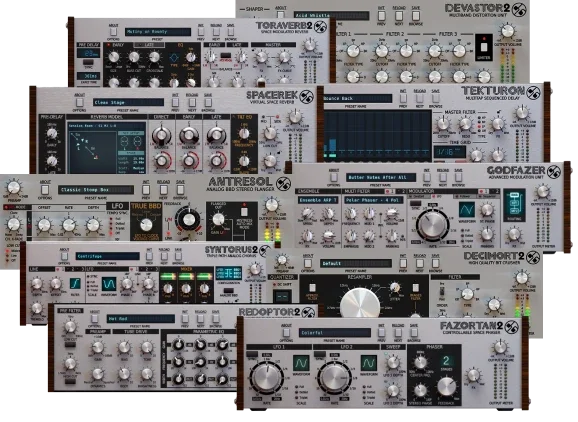This screenshot has height=422, width=578.
Task: Open Antresol Classic Stomp Box preset display
Action: pyautogui.click(x=95, y=190)
